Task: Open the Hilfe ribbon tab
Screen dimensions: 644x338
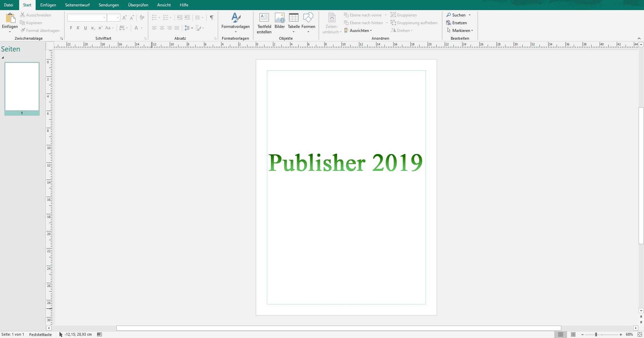Action: [184, 5]
